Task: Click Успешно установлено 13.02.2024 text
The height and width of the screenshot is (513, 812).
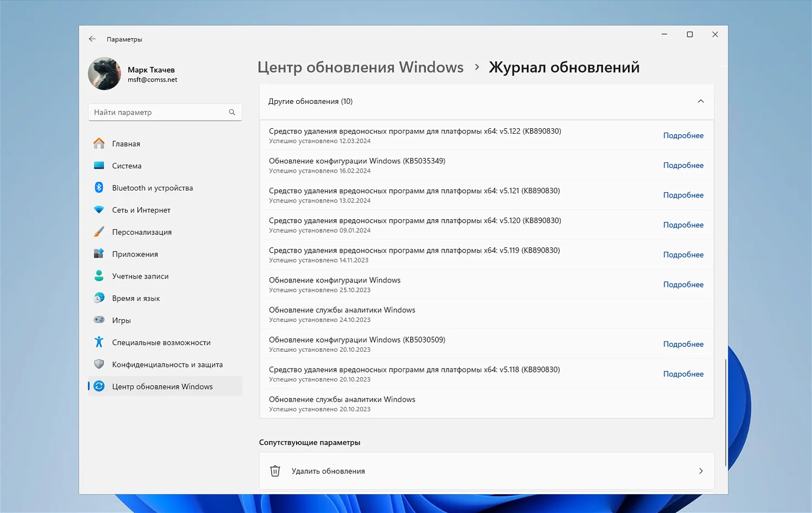Action: point(320,200)
